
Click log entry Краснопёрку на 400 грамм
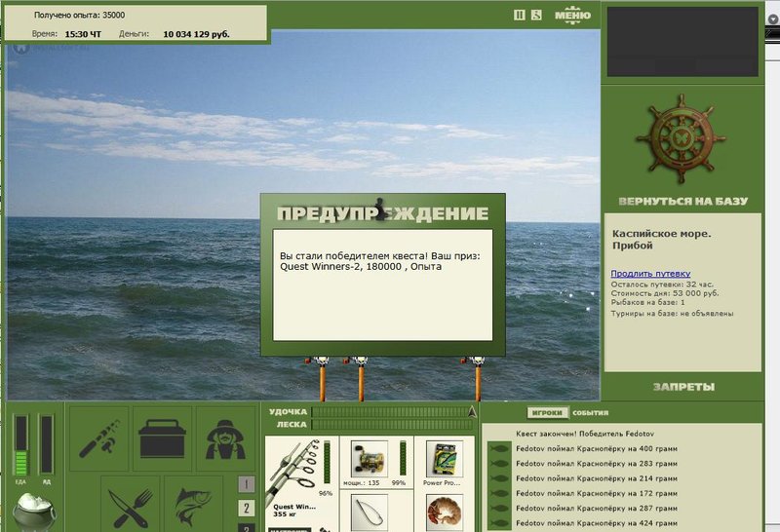pyautogui.click(x=597, y=448)
